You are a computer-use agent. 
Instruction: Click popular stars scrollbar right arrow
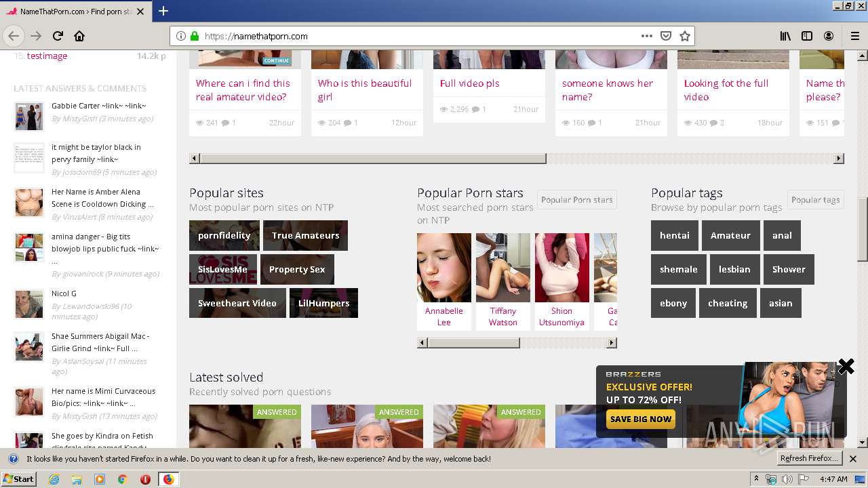pos(612,343)
